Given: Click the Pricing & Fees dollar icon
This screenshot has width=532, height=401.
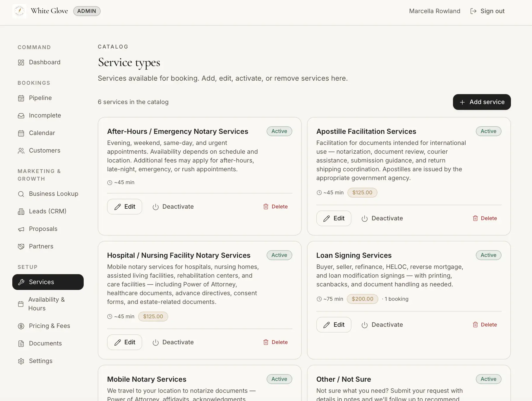Looking at the screenshot, I should click(x=21, y=326).
